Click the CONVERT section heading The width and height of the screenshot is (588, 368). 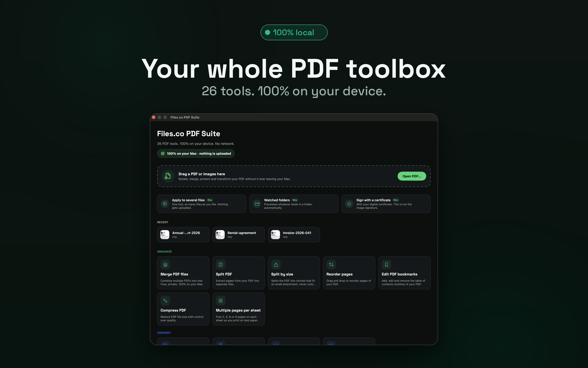click(164, 333)
